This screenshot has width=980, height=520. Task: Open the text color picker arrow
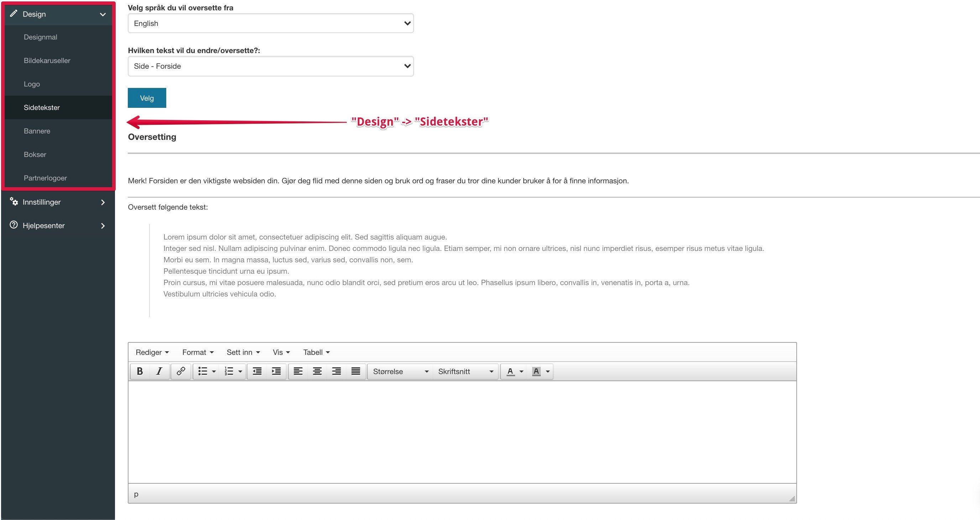click(x=522, y=372)
